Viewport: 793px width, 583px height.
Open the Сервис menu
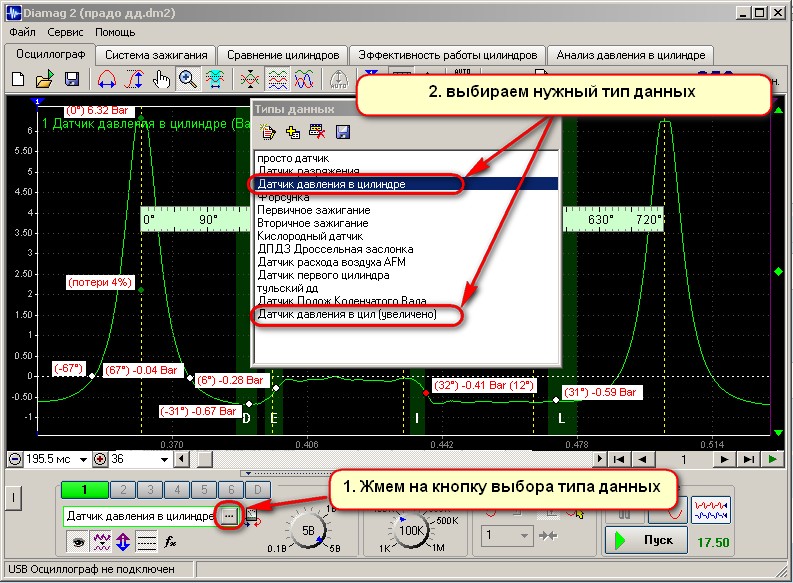tap(65, 32)
